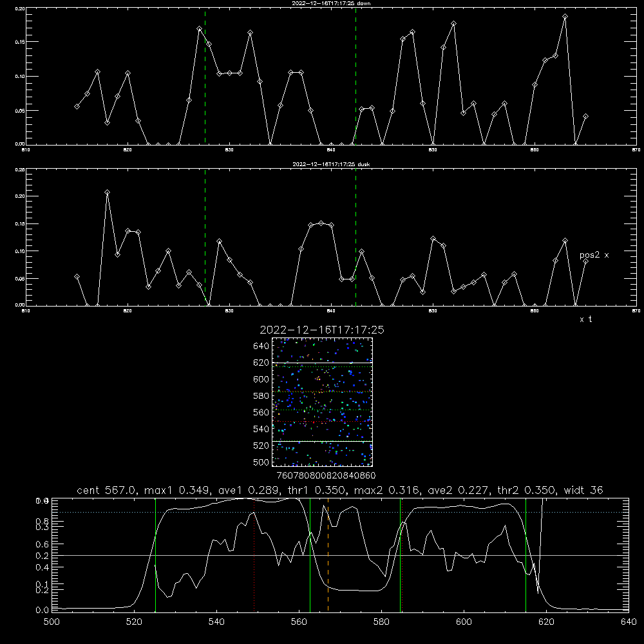Click the '640' label on scatter image y-axis

pyautogui.click(x=261, y=346)
